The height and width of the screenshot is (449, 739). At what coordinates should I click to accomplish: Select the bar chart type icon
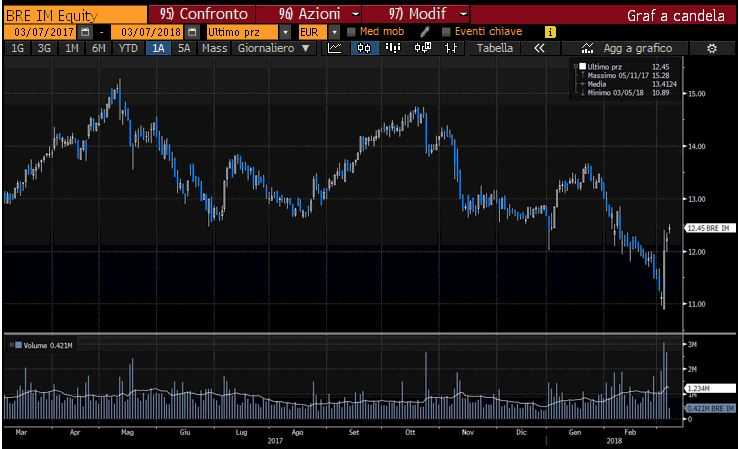(393, 48)
